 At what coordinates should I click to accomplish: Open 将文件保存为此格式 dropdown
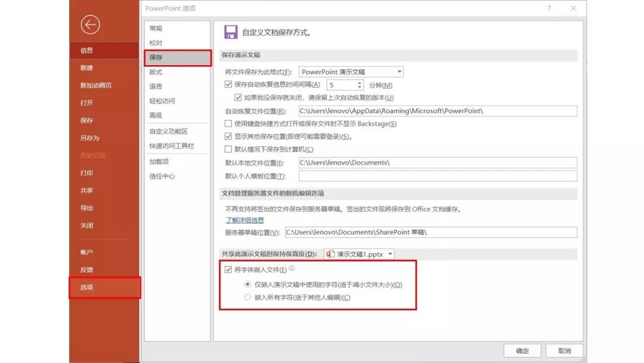(351, 72)
